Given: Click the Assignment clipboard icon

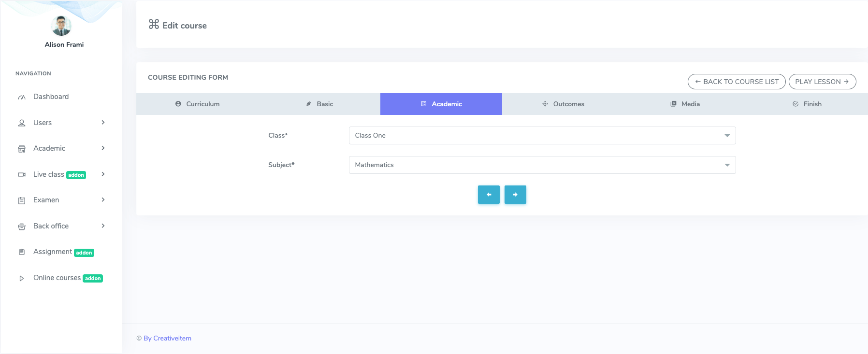Looking at the screenshot, I should (x=22, y=252).
